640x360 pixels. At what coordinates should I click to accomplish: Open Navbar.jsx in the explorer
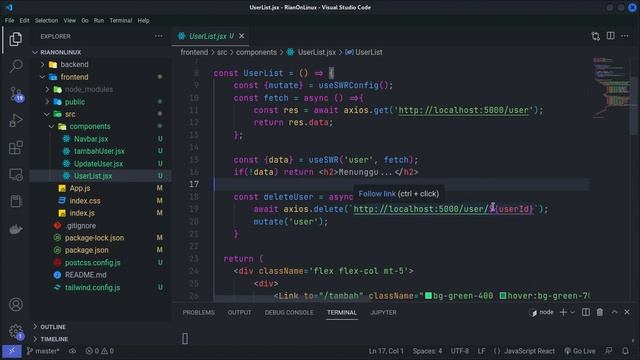(x=100, y=139)
